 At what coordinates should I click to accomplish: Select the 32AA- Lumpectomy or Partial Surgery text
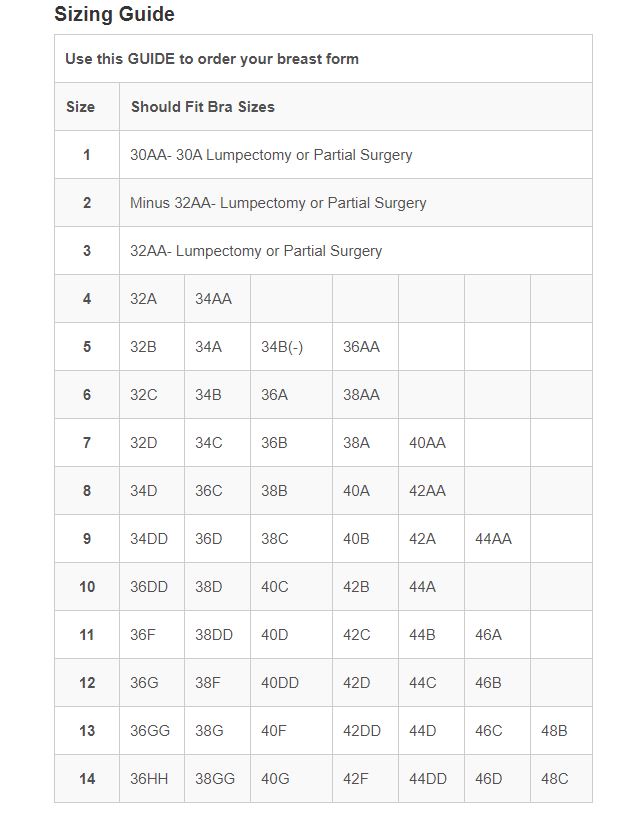coord(256,251)
